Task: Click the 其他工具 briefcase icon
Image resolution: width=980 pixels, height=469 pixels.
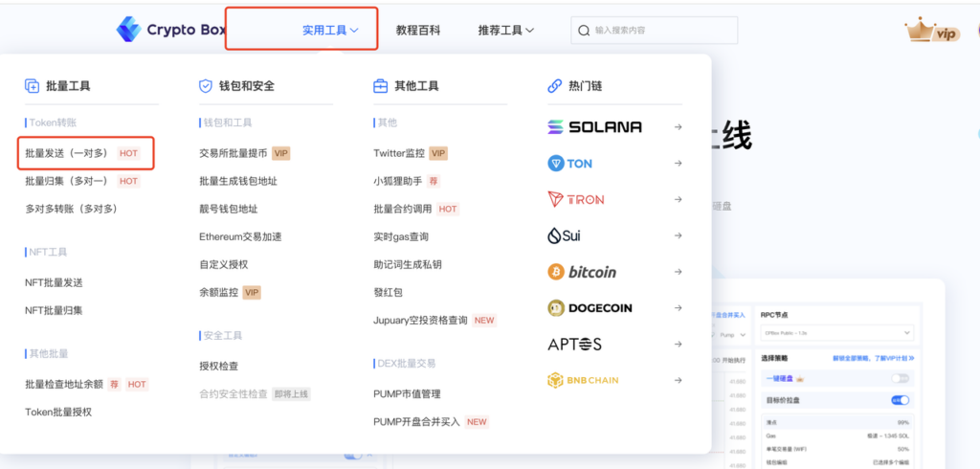Action: pyautogui.click(x=380, y=86)
